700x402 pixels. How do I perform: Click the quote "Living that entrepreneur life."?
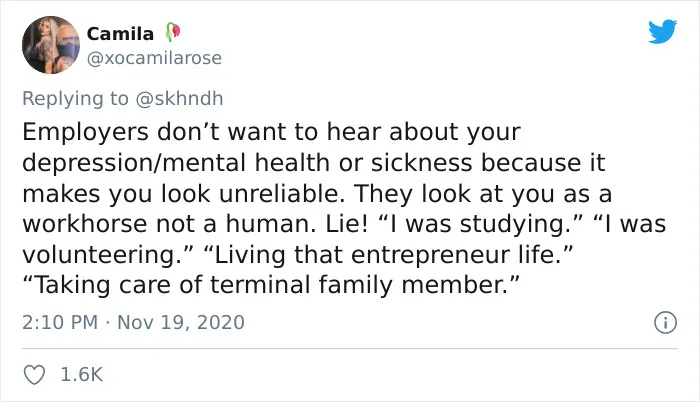coord(388,255)
